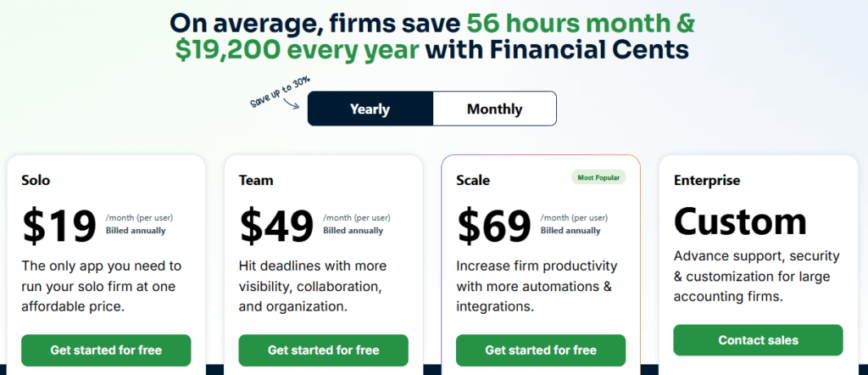Click the Most Popular badge on Scale

[x=598, y=177]
